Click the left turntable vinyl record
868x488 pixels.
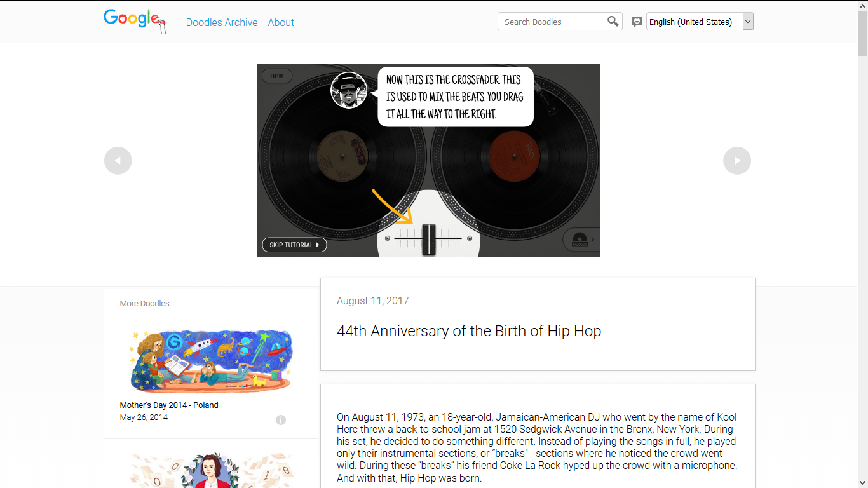coord(342,156)
